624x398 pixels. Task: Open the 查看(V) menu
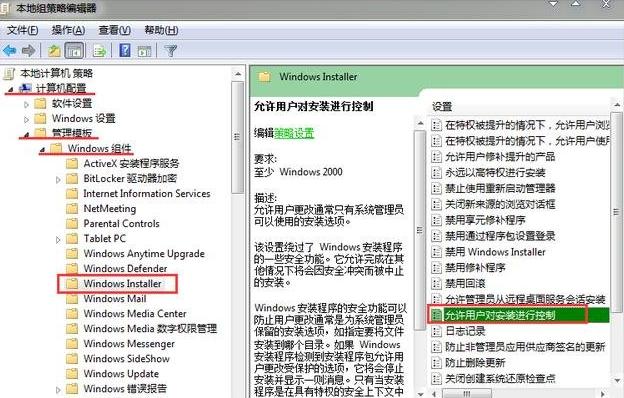pyautogui.click(x=115, y=30)
